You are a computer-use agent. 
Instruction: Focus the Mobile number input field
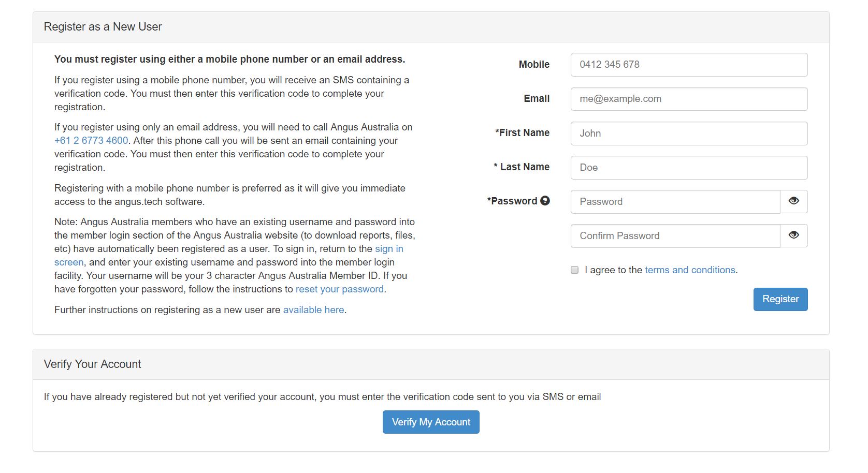click(x=688, y=65)
